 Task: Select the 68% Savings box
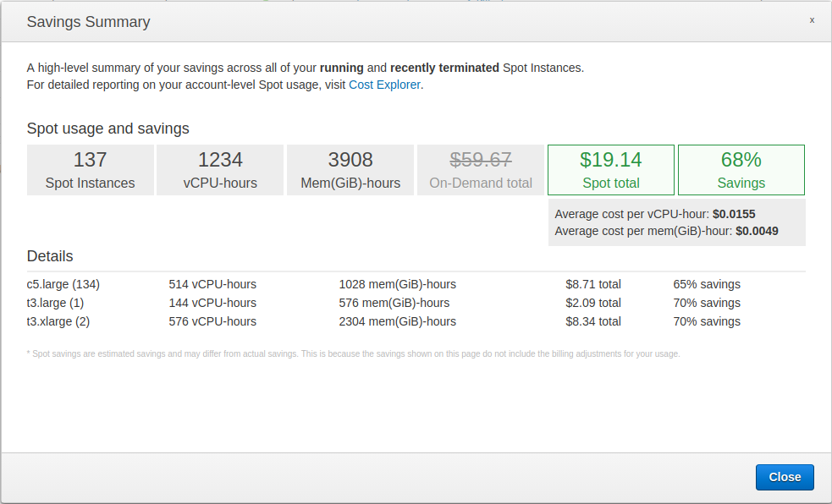click(741, 170)
